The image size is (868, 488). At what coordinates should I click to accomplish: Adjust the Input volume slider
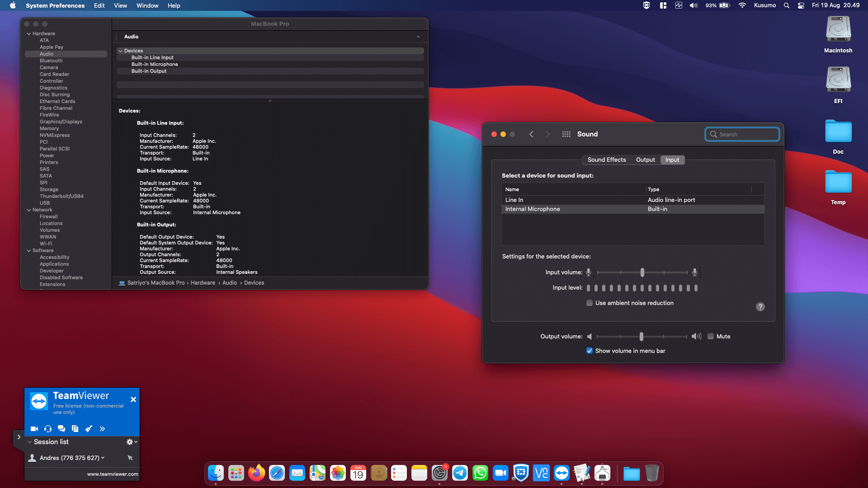642,272
